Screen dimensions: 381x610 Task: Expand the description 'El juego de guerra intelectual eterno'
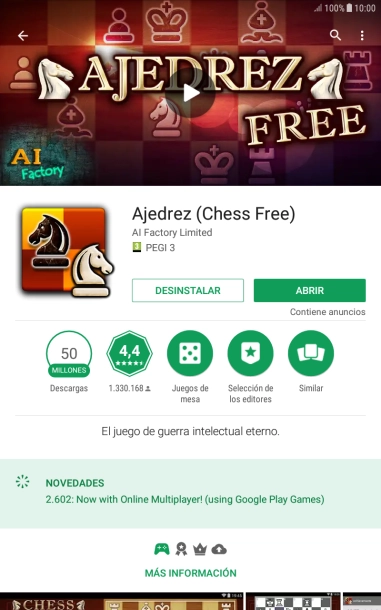coord(190,431)
